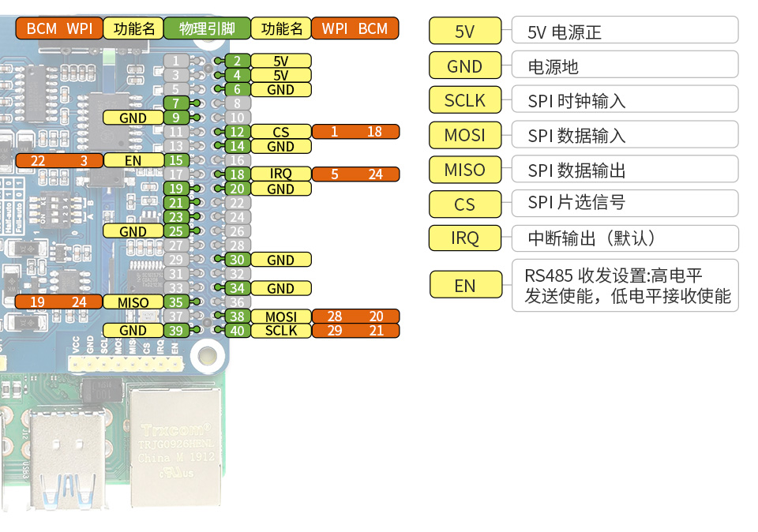Select physical pin number 39
758x532 pixels.
(x=175, y=331)
